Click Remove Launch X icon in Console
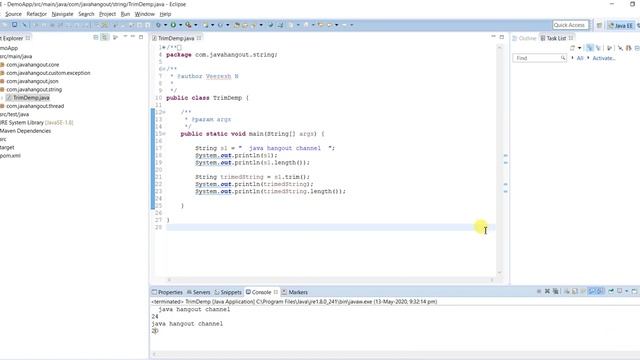This screenshot has width=640, height=360. pyautogui.click(x=547, y=291)
